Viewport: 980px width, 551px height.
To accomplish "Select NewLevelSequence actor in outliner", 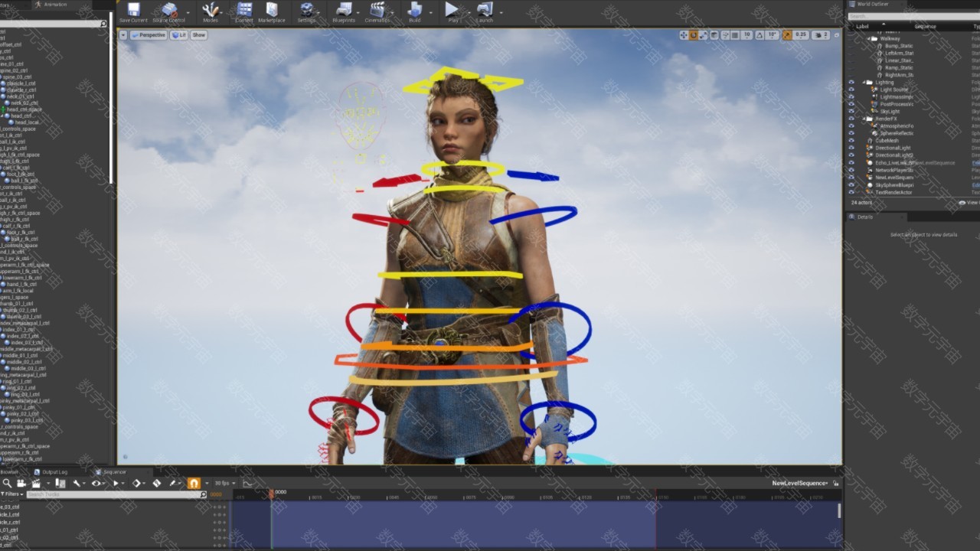I will (894, 178).
